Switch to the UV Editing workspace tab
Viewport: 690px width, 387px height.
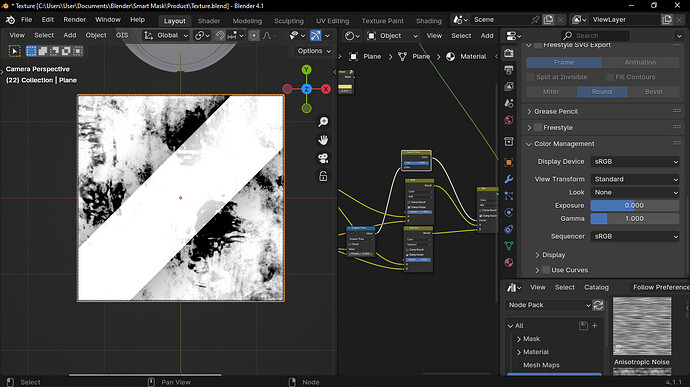coord(332,21)
